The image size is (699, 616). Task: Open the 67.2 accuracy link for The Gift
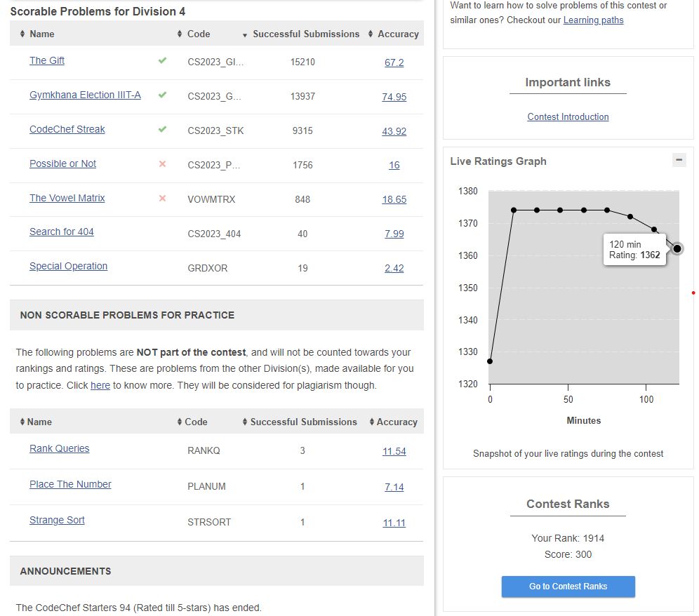(x=394, y=62)
